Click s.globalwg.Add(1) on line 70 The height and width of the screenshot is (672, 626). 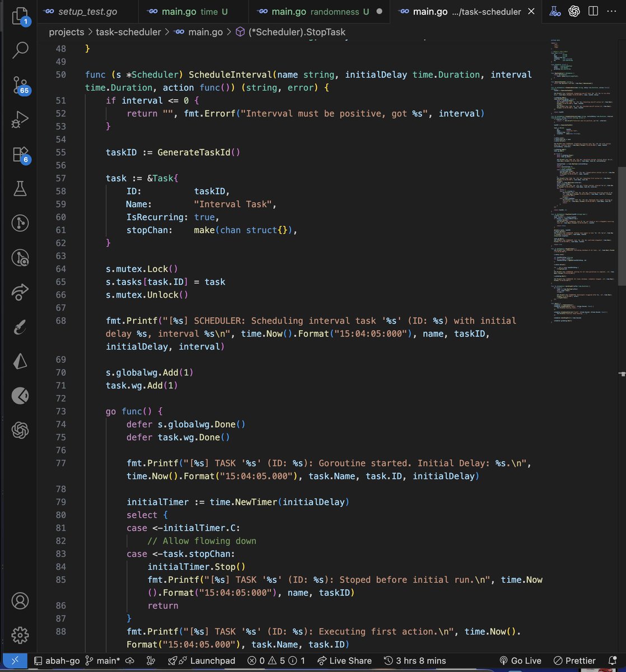point(150,372)
